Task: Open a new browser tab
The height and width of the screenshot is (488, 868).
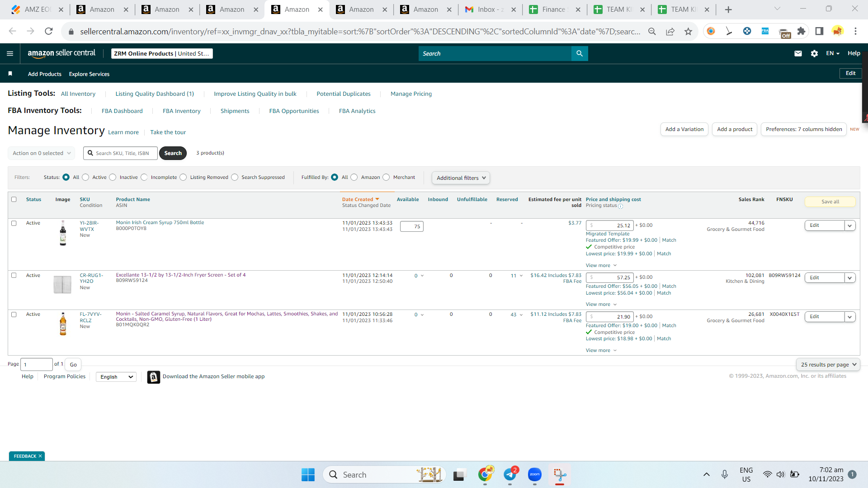Action: (x=728, y=9)
